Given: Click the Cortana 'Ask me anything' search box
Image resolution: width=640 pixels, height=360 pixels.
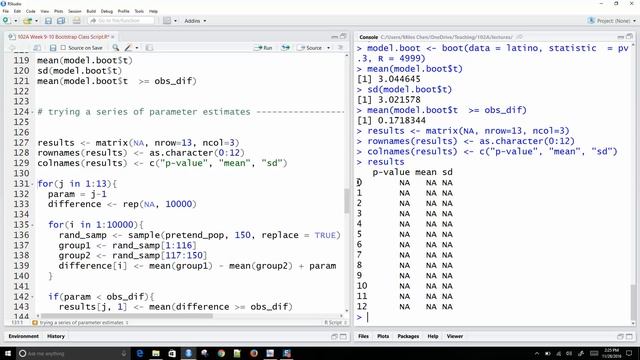Looking at the screenshot, I should (x=73, y=353).
